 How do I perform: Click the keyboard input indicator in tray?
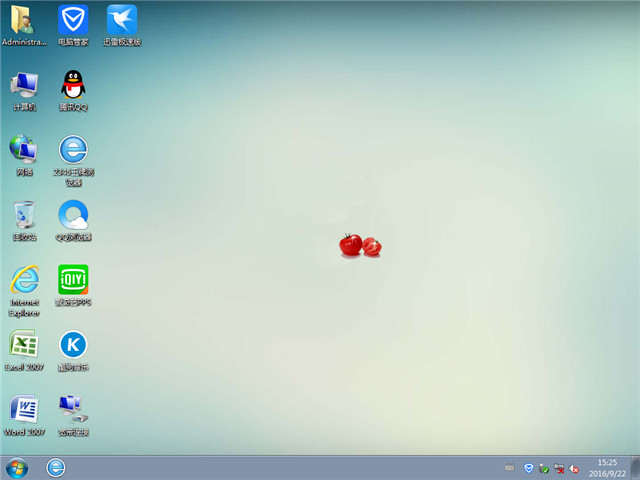tap(509, 468)
